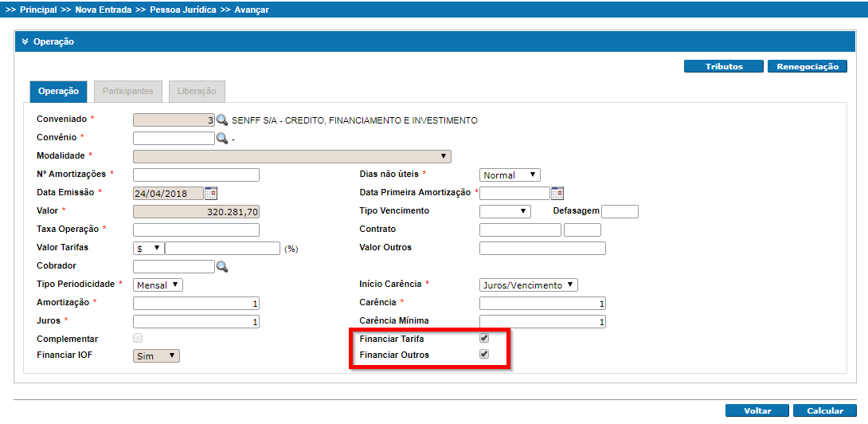Click the Valor field showing 320.281,70

click(197, 212)
